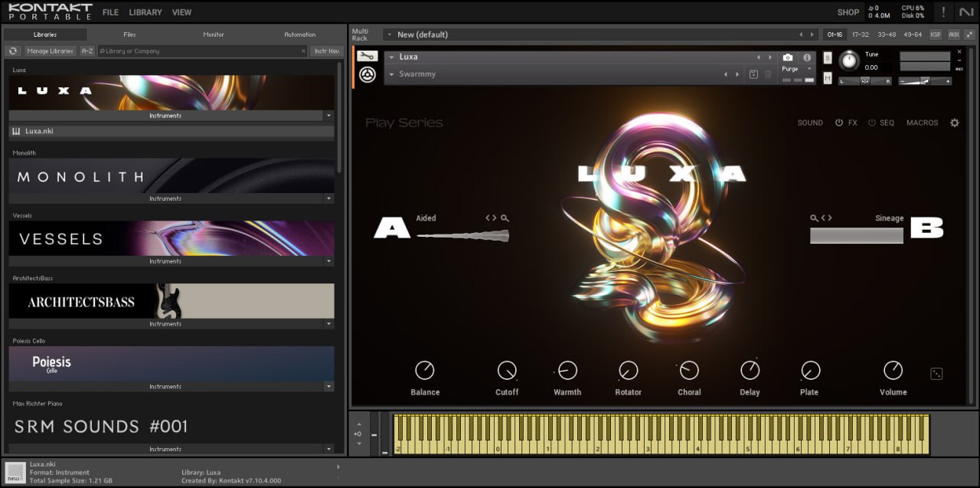Click the Luxa settings gear icon
The height and width of the screenshot is (488, 980).
tap(954, 123)
